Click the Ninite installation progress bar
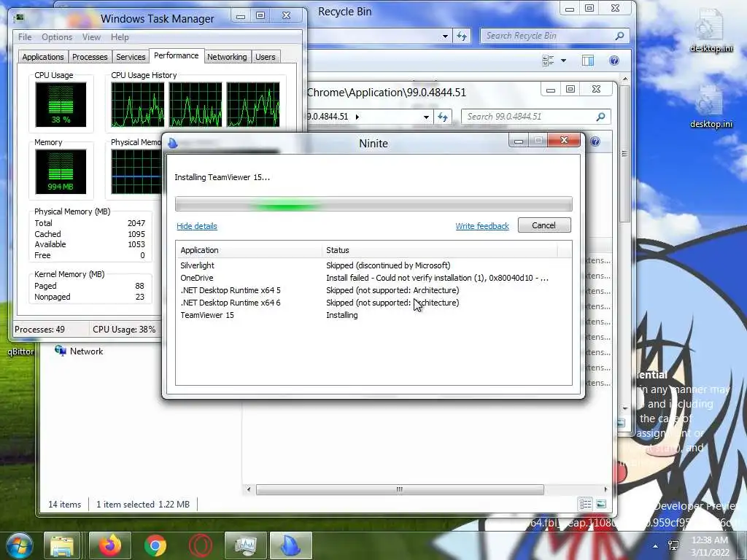Image resolution: width=747 pixels, height=560 pixels. pos(373,204)
